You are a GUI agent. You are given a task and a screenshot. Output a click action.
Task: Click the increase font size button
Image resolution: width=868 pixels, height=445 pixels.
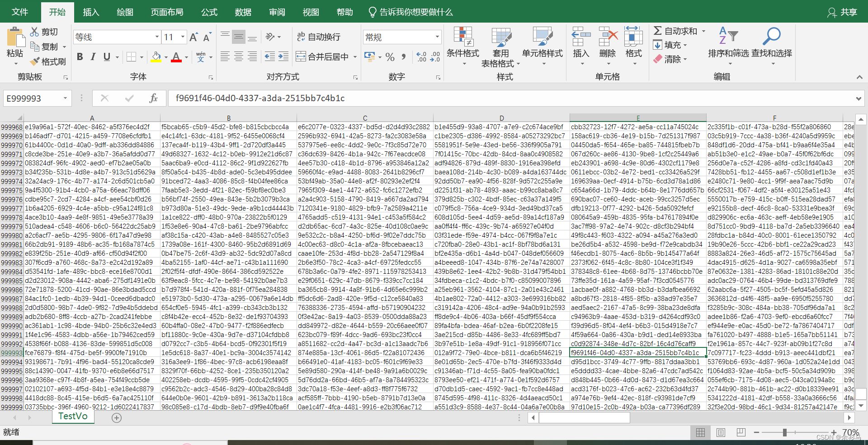click(x=193, y=37)
